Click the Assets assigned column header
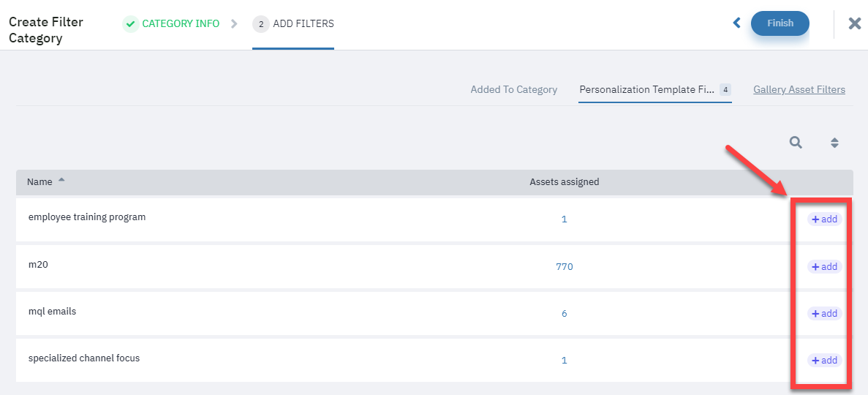This screenshot has width=868, height=395. click(x=564, y=181)
